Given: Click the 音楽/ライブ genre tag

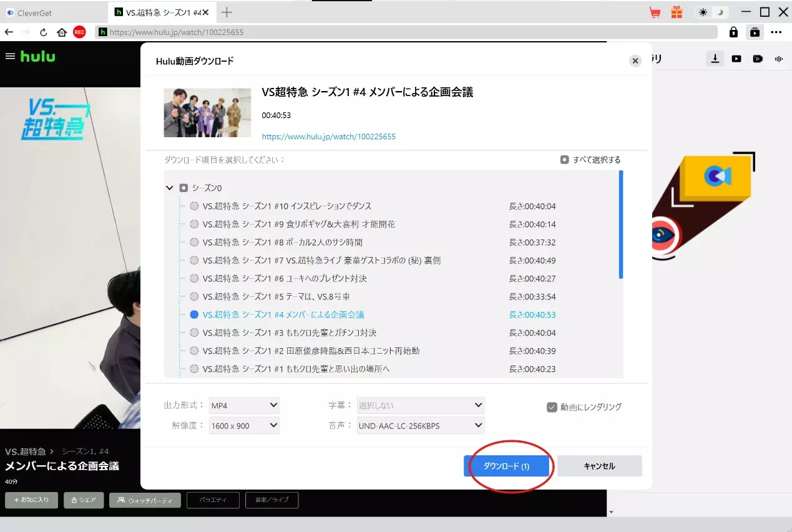Looking at the screenshot, I should pyautogui.click(x=272, y=500).
